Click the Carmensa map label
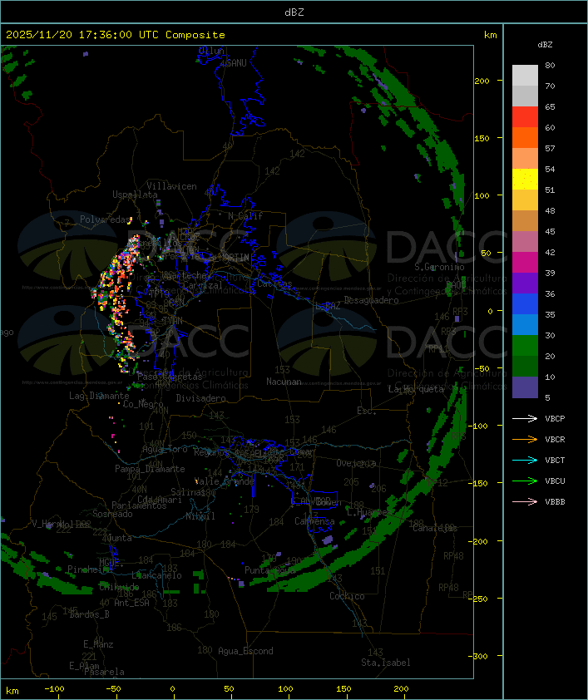The height and width of the screenshot is (700, 588). click(x=314, y=521)
